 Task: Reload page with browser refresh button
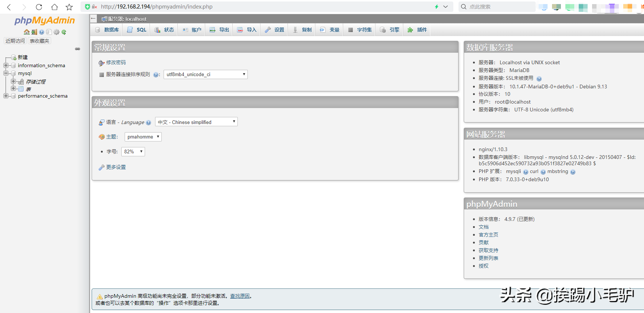pos(39,7)
